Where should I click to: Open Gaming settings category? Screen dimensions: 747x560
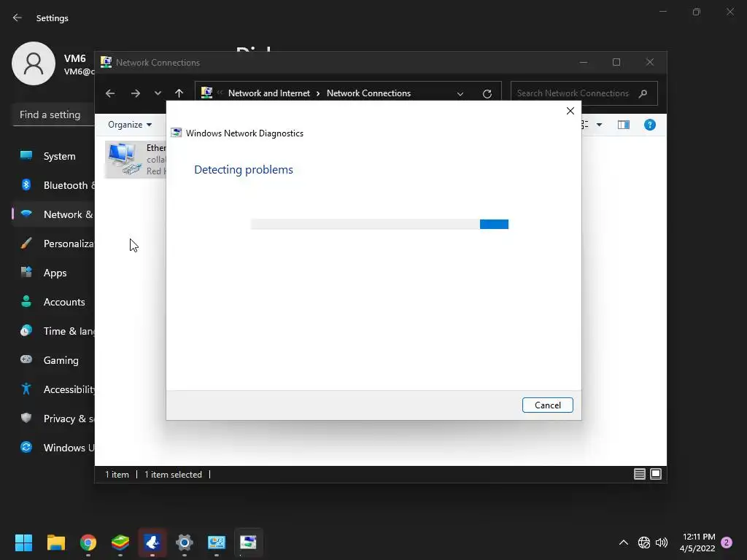click(x=53, y=360)
